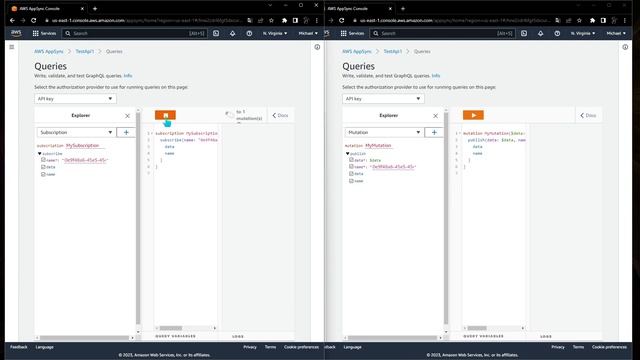Toggle name argument checkbox under subscribe
The width and height of the screenshot is (640, 360).
[x=43, y=160]
